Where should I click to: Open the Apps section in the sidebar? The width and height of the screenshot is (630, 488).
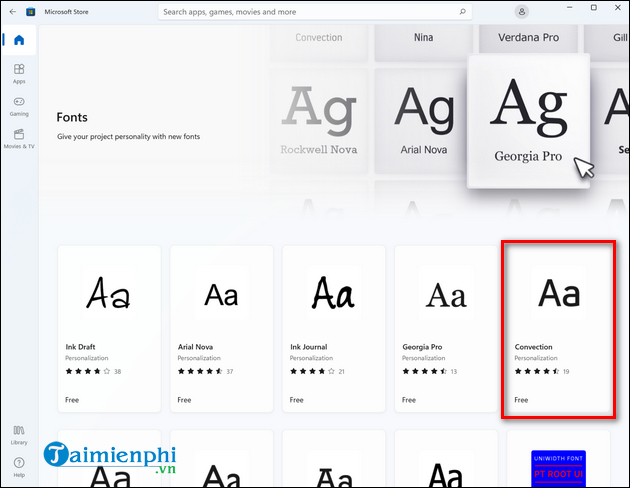point(19,74)
